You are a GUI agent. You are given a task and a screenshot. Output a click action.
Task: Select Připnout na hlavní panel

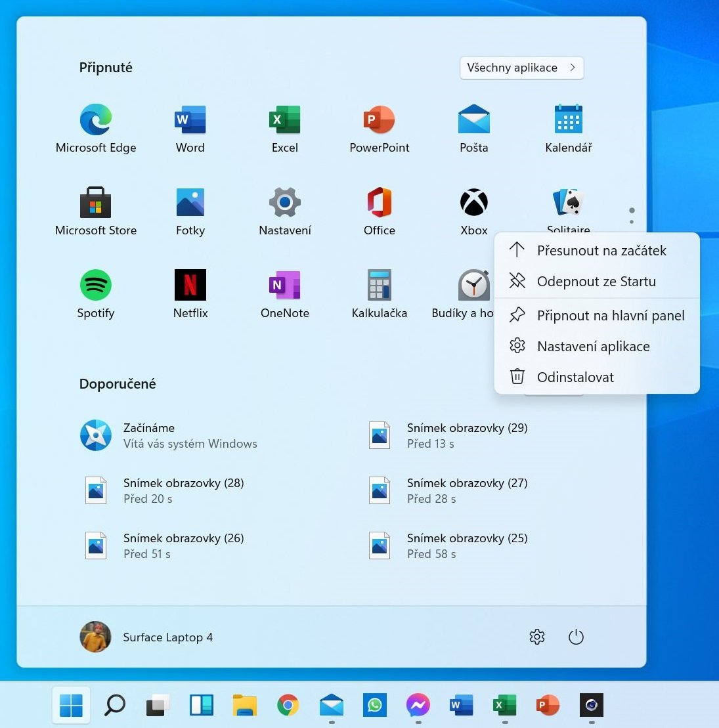click(x=597, y=316)
